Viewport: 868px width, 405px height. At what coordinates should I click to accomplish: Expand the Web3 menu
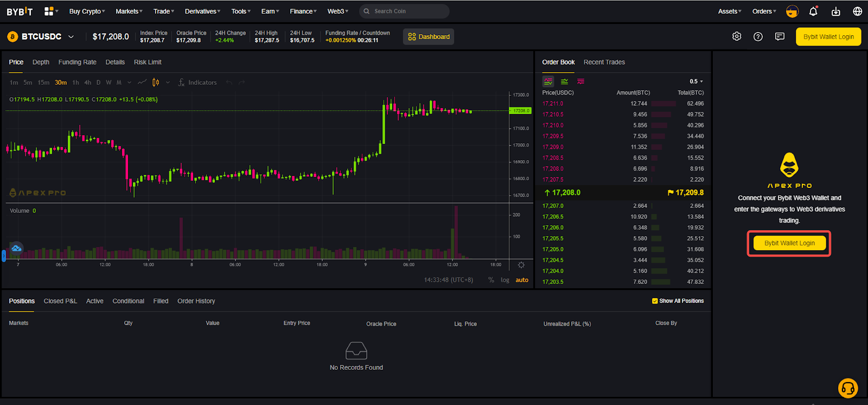coord(337,11)
